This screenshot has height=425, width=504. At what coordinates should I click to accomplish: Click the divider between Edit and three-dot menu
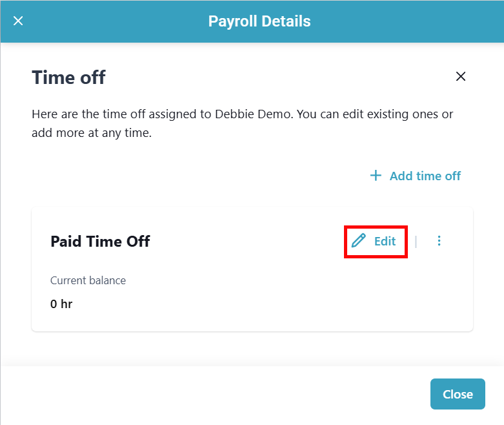[416, 241]
